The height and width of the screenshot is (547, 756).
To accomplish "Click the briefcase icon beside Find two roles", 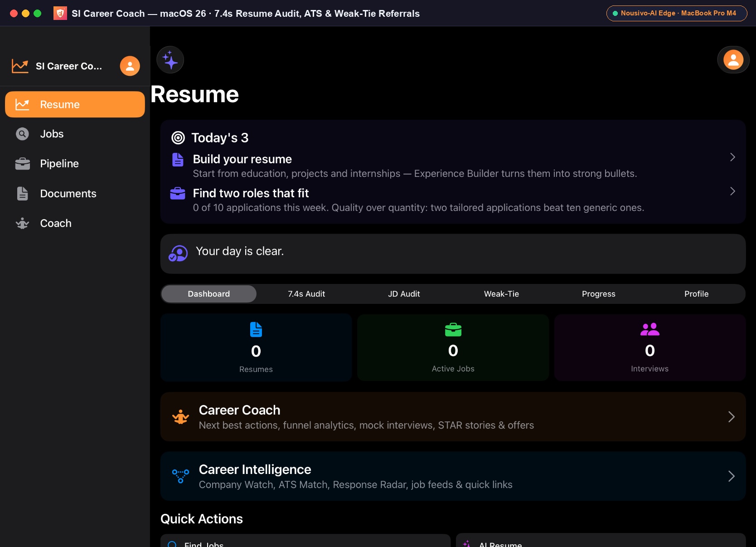I will (x=178, y=194).
